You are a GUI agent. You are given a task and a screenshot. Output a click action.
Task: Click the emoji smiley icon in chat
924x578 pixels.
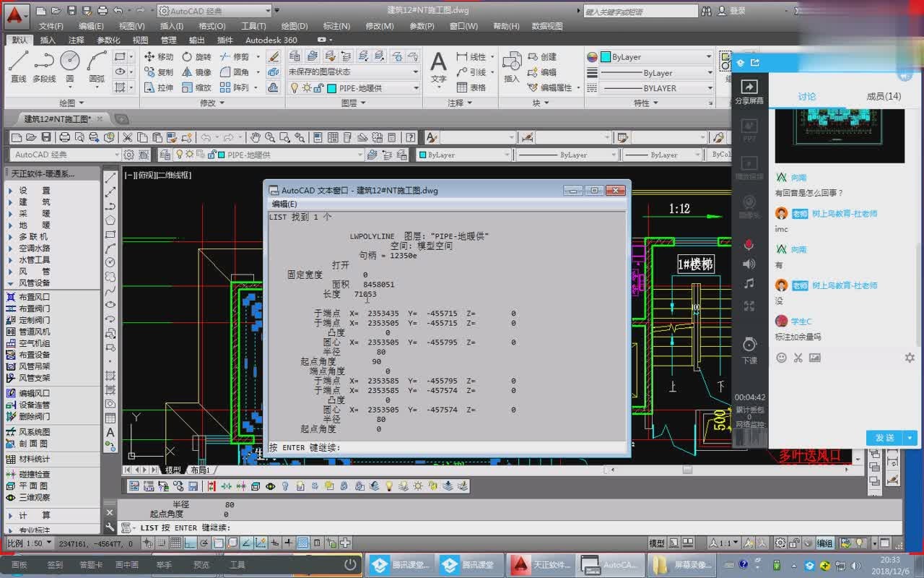point(781,358)
